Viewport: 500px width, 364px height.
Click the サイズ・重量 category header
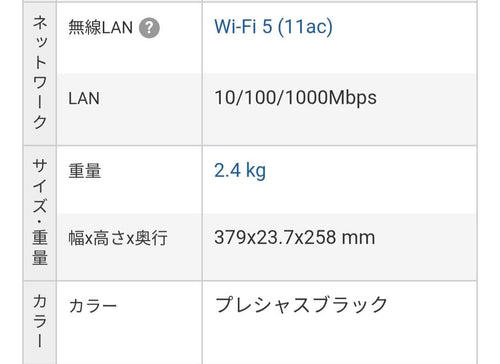(40, 213)
